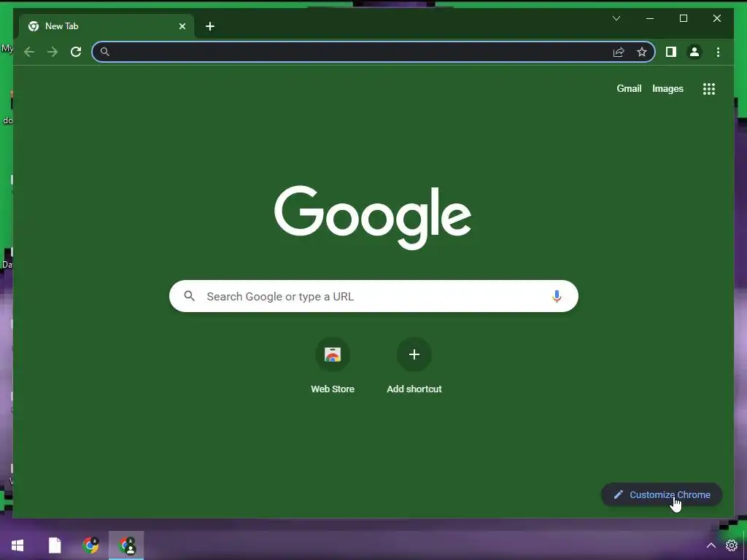Go back using the back arrow

tap(29, 52)
